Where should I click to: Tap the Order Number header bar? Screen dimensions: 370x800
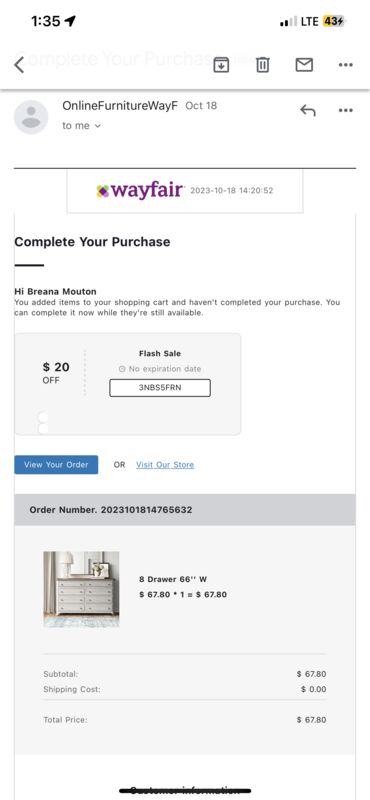185,510
